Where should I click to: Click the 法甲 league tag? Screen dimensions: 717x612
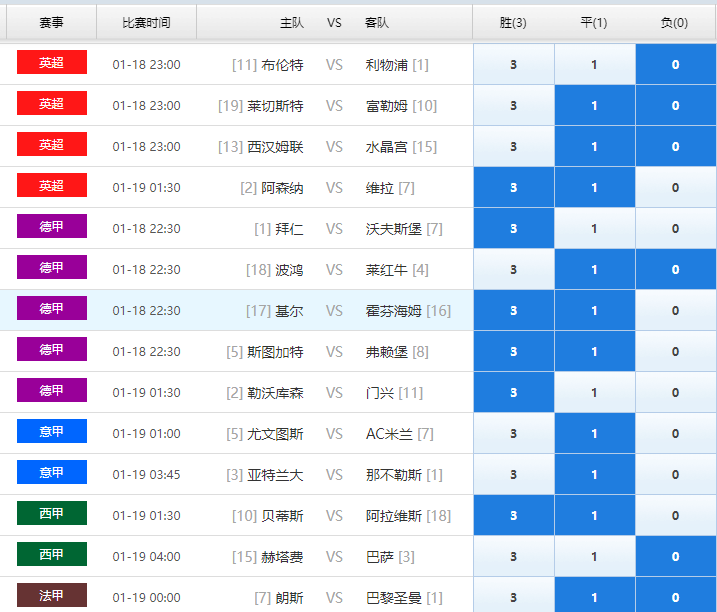click(x=52, y=595)
